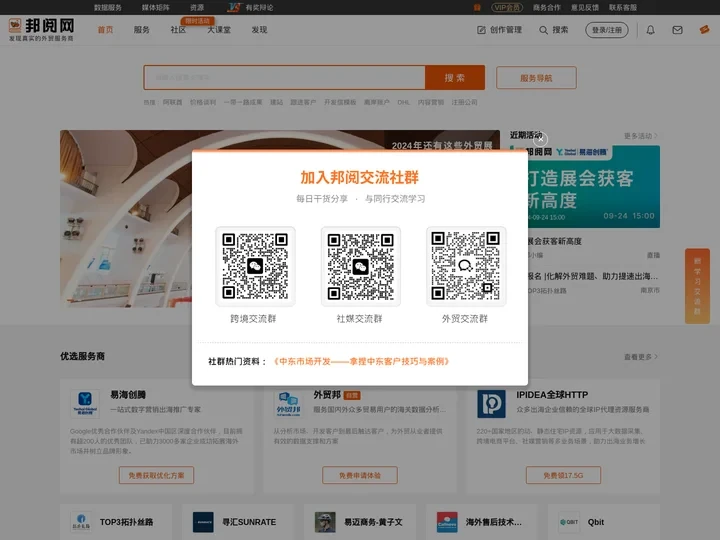This screenshot has width=720, height=540.
Task: Click the 登录/注册 button
Action: click(x=607, y=30)
